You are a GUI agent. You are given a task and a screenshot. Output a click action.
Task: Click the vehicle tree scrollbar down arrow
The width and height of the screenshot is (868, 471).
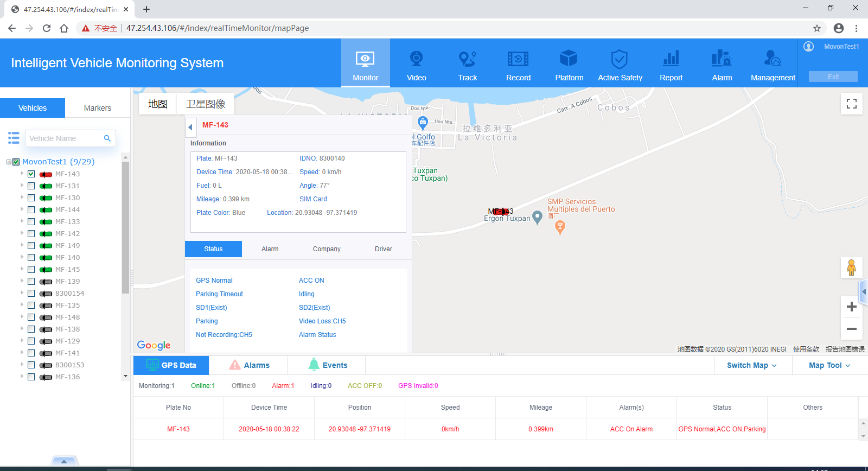click(x=125, y=376)
